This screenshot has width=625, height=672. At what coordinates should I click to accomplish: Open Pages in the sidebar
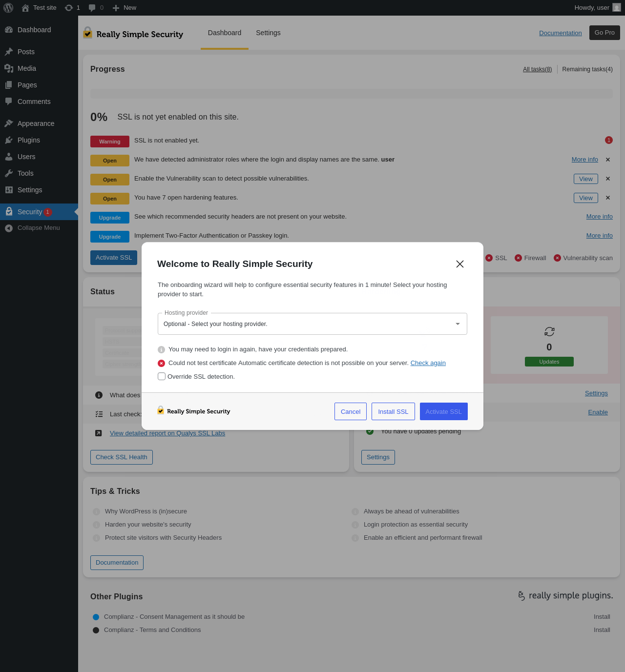click(39, 85)
